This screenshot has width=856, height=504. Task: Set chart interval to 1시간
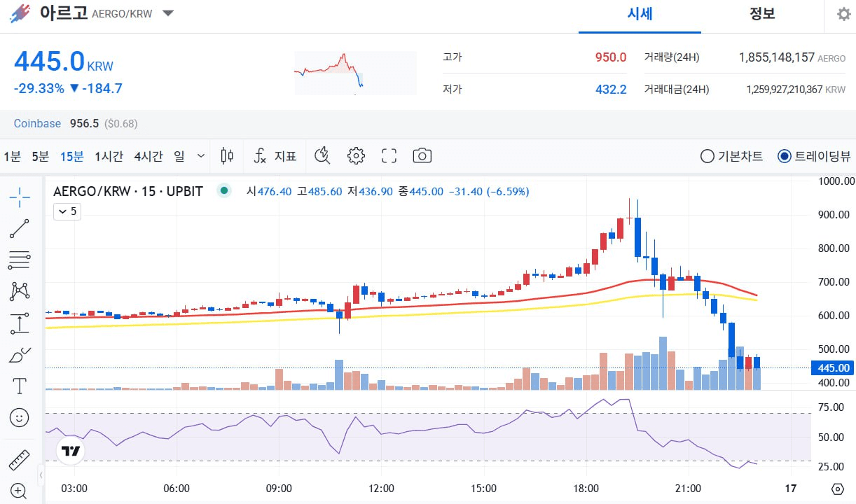tap(109, 156)
